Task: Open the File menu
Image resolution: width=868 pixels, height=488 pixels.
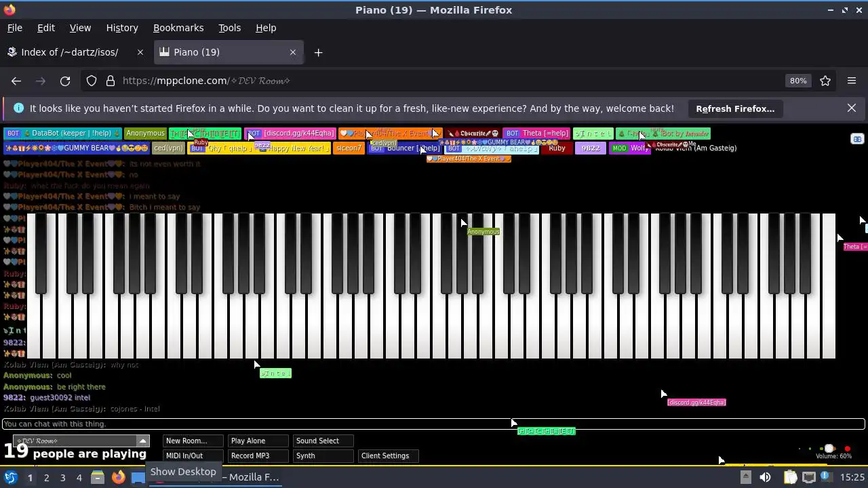Action: [x=14, y=28]
